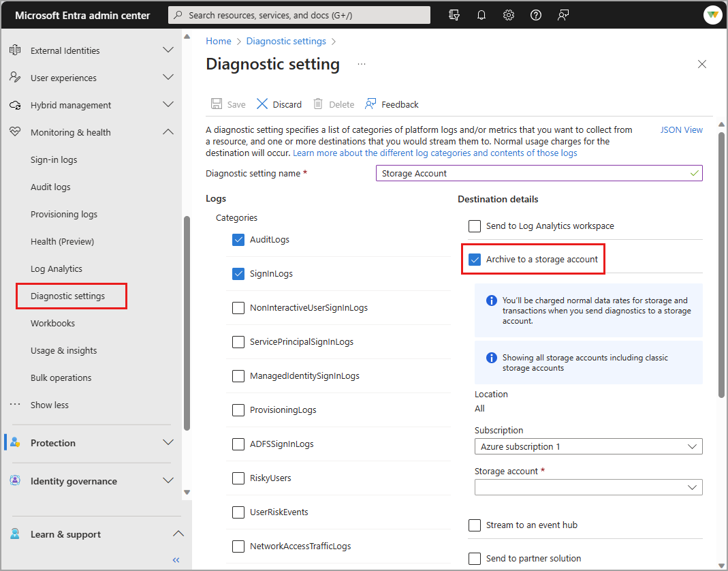Enable the RiskyUsers checkbox
Viewport: 728px width, 571px height.
click(238, 478)
